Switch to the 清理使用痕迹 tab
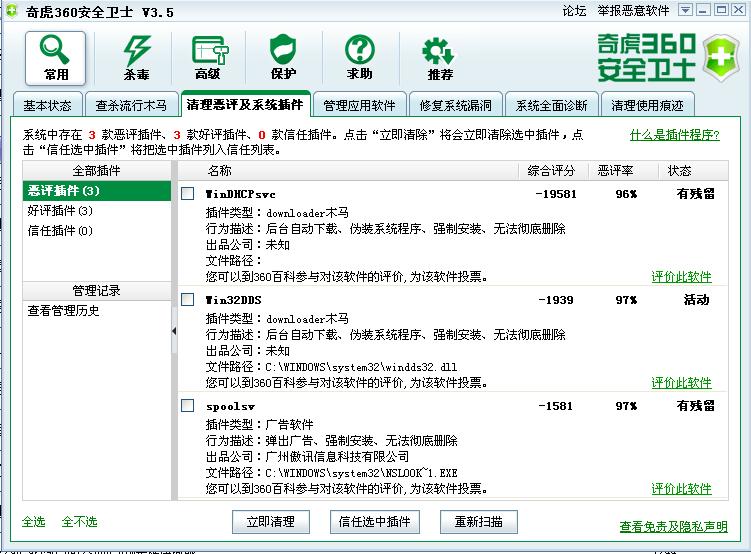The image size is (751, 554). coord(647,105)
